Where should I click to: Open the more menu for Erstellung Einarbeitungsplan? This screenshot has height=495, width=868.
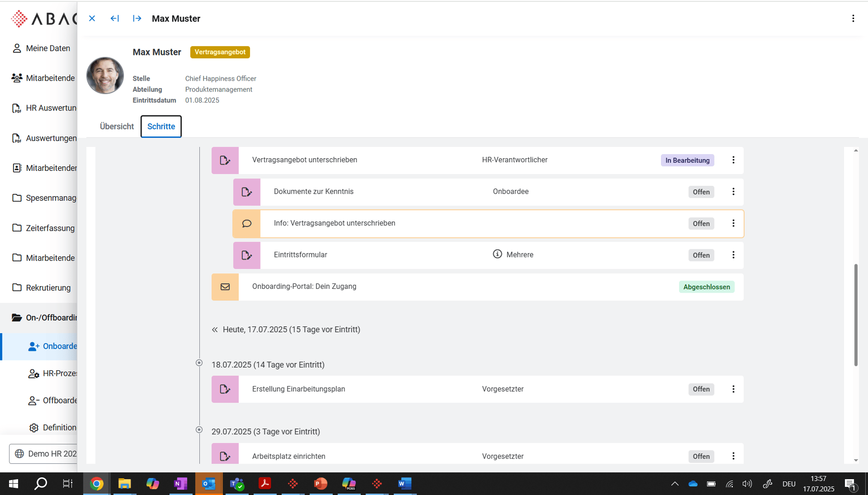coord(733,389)
